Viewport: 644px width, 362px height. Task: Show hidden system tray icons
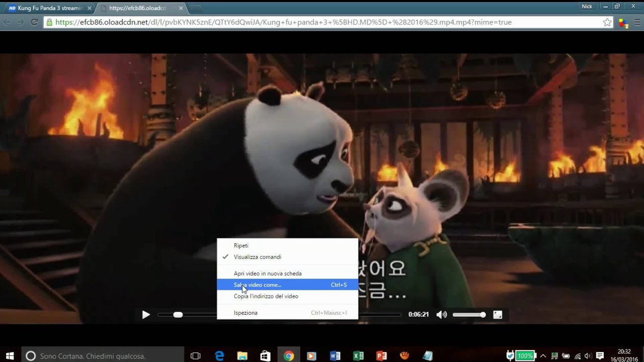[x=543, y=356]
